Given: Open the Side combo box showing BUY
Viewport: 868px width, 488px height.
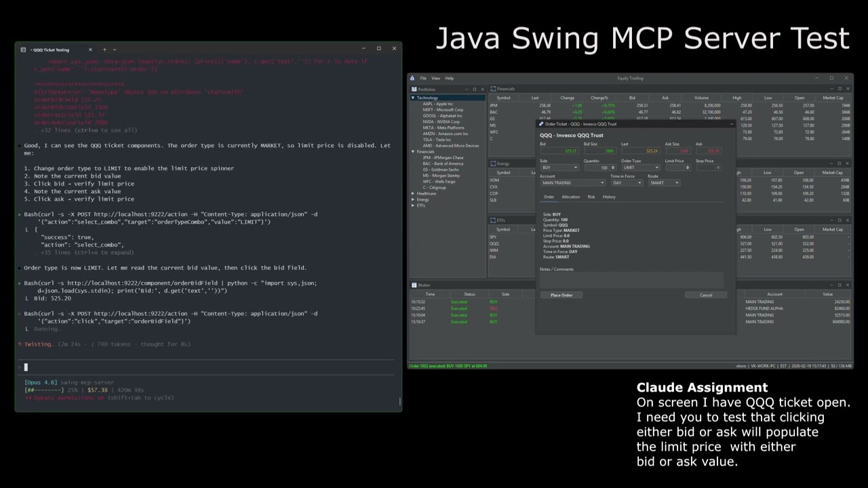Looking at the screenshot, I should tap(559, 167).
